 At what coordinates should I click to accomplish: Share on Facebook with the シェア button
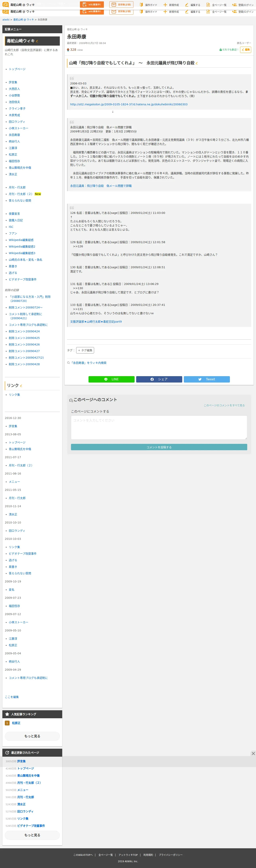tap(159, 379)
